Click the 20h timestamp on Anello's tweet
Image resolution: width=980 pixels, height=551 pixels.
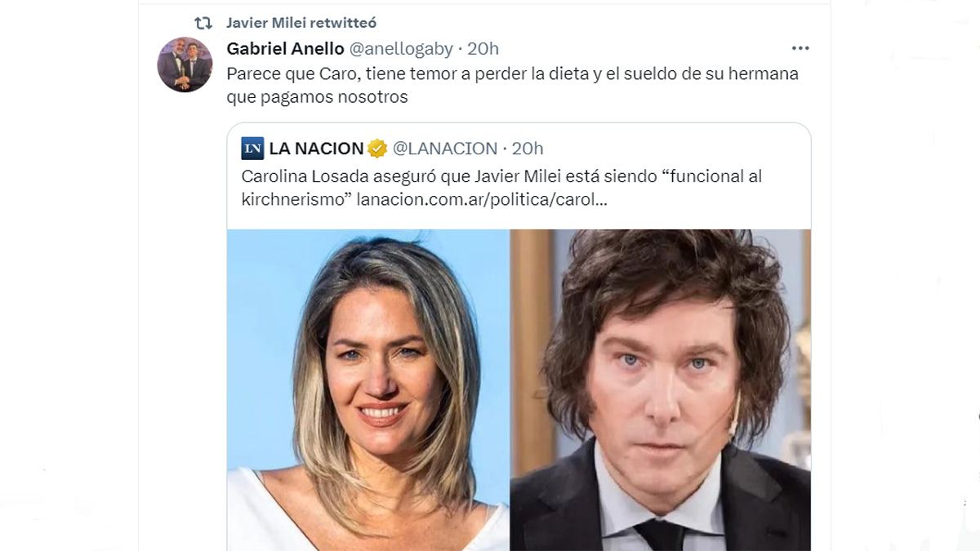[483, 49]
